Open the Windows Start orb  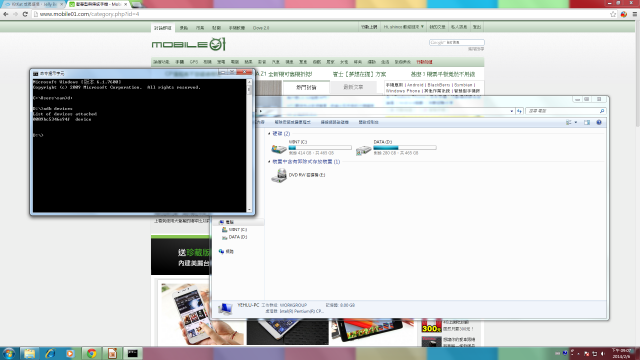(x=9, y=353)
